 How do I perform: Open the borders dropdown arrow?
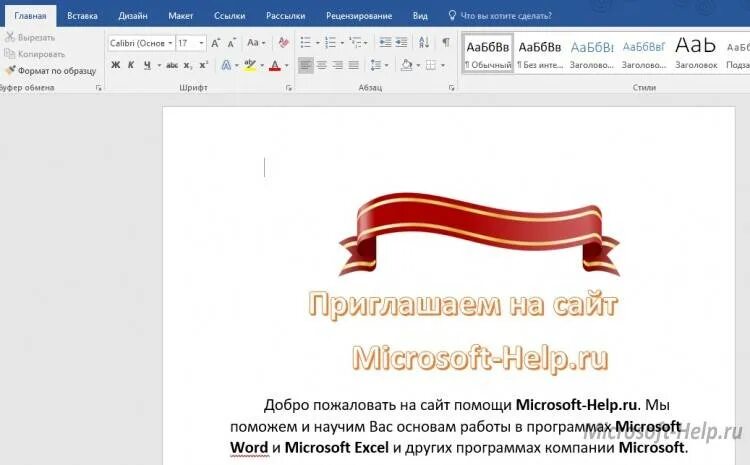tap(443, 66)
